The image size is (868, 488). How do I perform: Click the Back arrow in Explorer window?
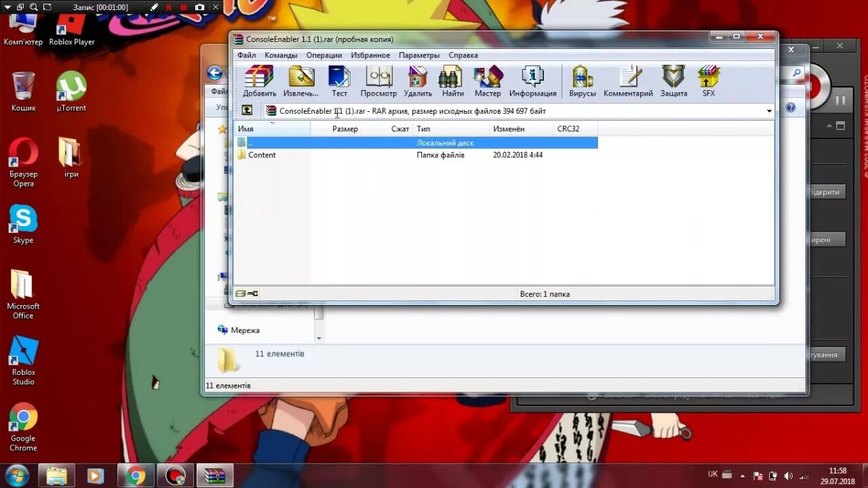tap(215, 73)
